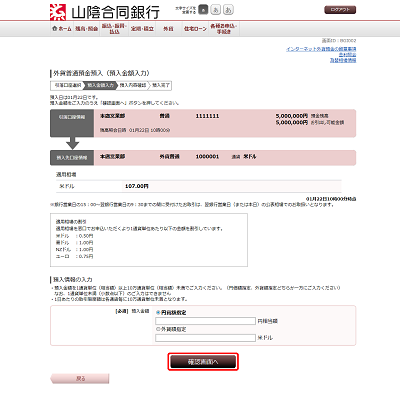Click the San-in Godo Bank red logo icon

pyautogui.click(x=58, y=12)
